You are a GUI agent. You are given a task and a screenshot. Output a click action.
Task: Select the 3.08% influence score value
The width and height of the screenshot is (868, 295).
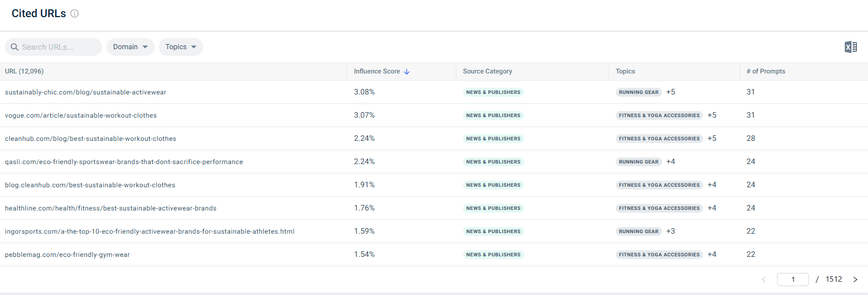[364, 92]
